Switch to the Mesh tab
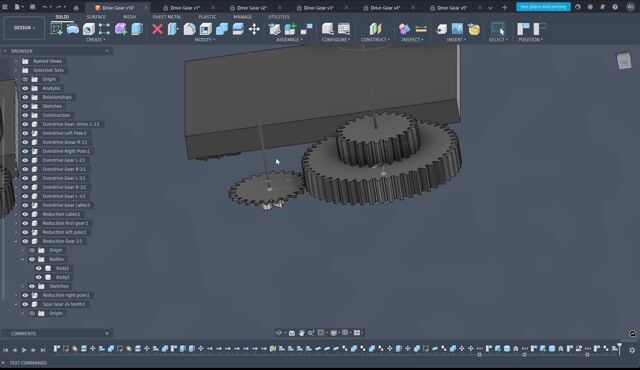The width and height of the screenshot is (640, 370). pyautogui.click(x=129, y=17)
